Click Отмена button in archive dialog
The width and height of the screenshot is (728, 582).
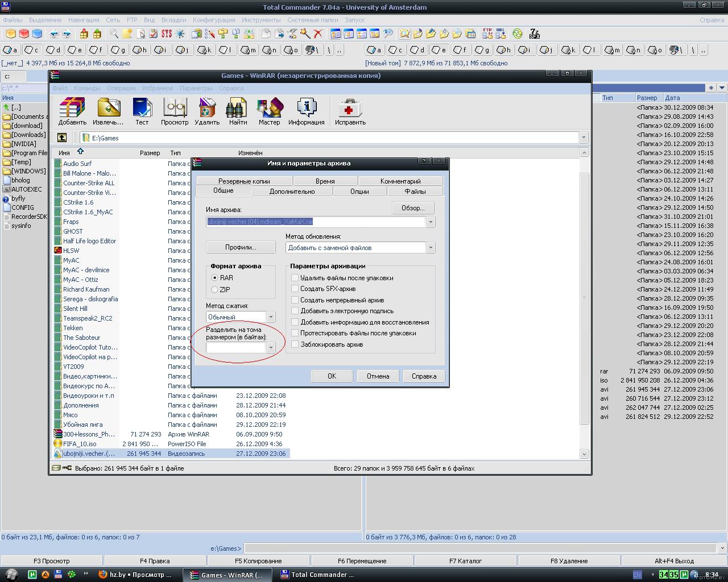point(378,376)
